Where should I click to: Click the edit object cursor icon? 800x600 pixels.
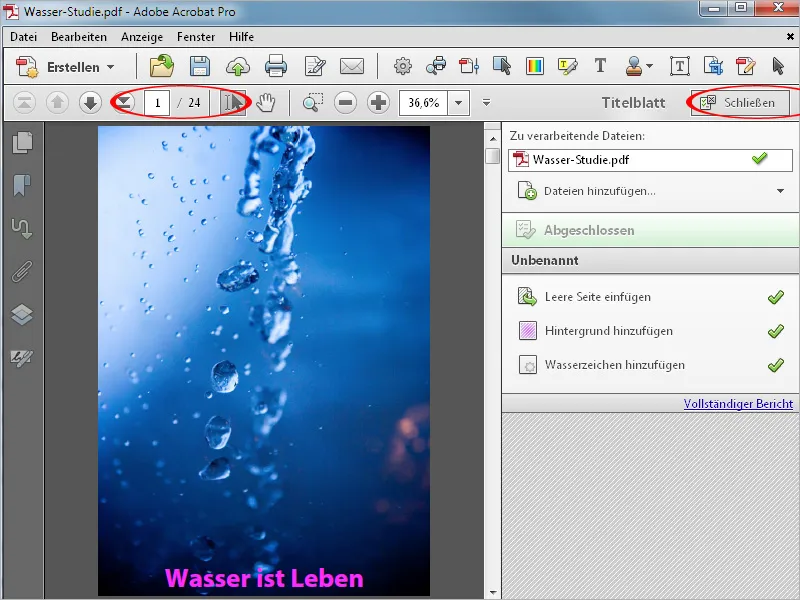point(502,66)
